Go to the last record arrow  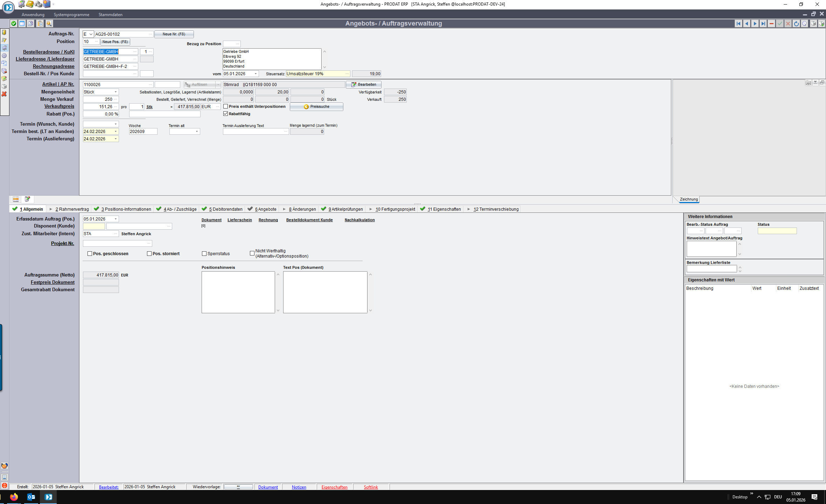click(x=763, y=23)
